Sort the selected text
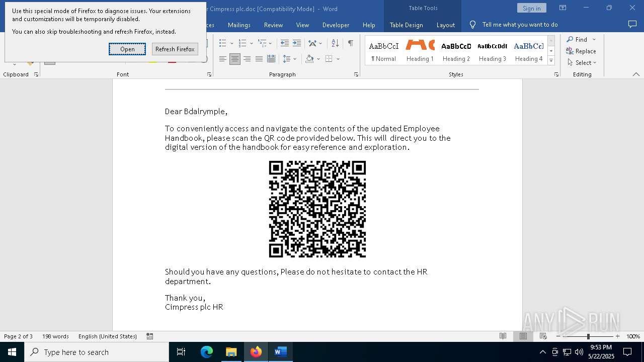 335,43
